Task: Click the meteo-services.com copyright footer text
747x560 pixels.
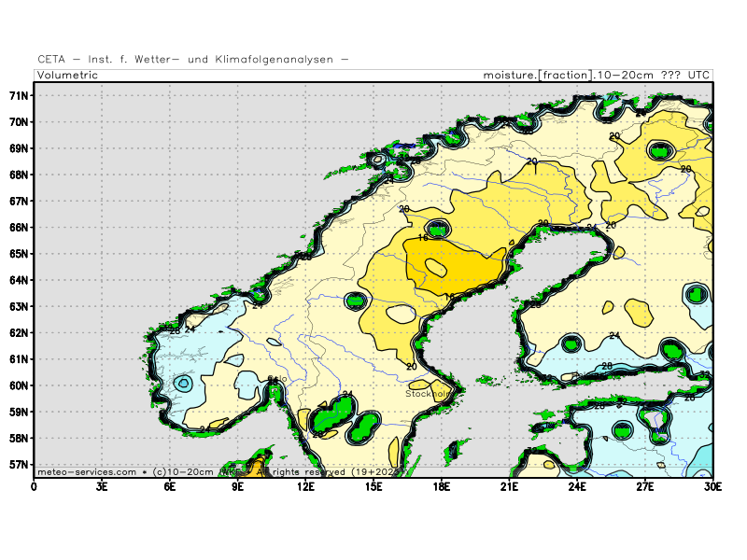Action: point(219,472)
